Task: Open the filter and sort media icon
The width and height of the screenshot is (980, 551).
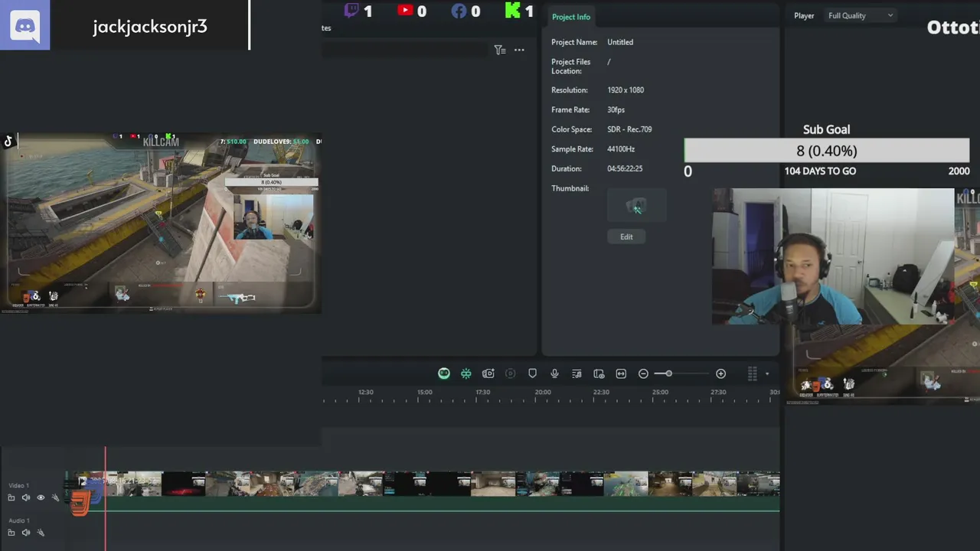Action: click(x=499, y=50)
